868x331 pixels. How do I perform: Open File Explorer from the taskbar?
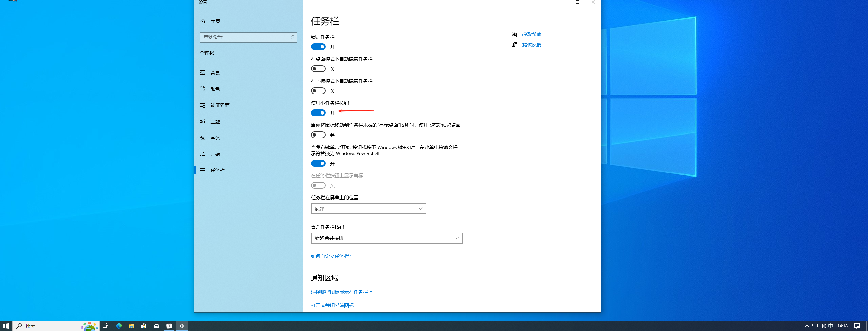tap(132, 326)
